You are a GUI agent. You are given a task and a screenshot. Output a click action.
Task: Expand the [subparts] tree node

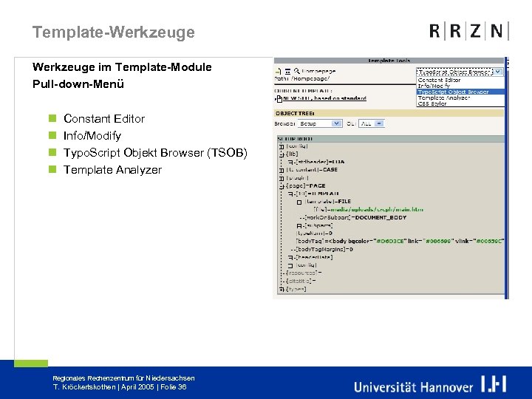click(299, 225)
